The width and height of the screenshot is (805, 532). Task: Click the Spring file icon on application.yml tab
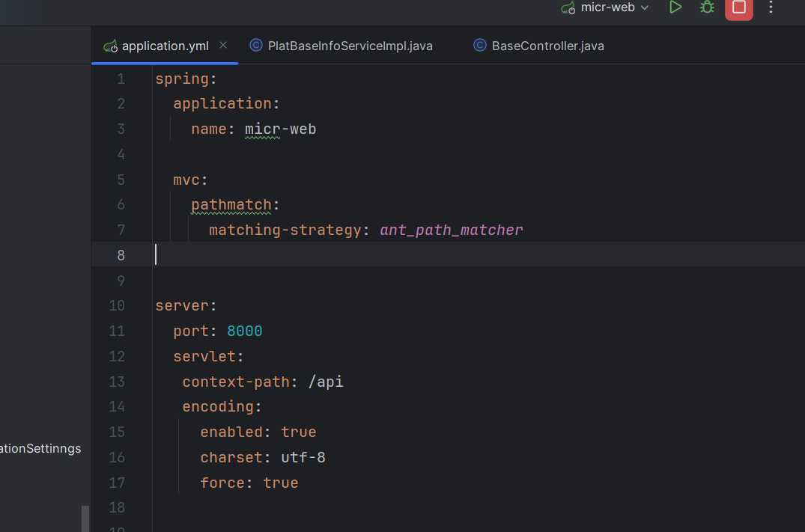point(110,46)
